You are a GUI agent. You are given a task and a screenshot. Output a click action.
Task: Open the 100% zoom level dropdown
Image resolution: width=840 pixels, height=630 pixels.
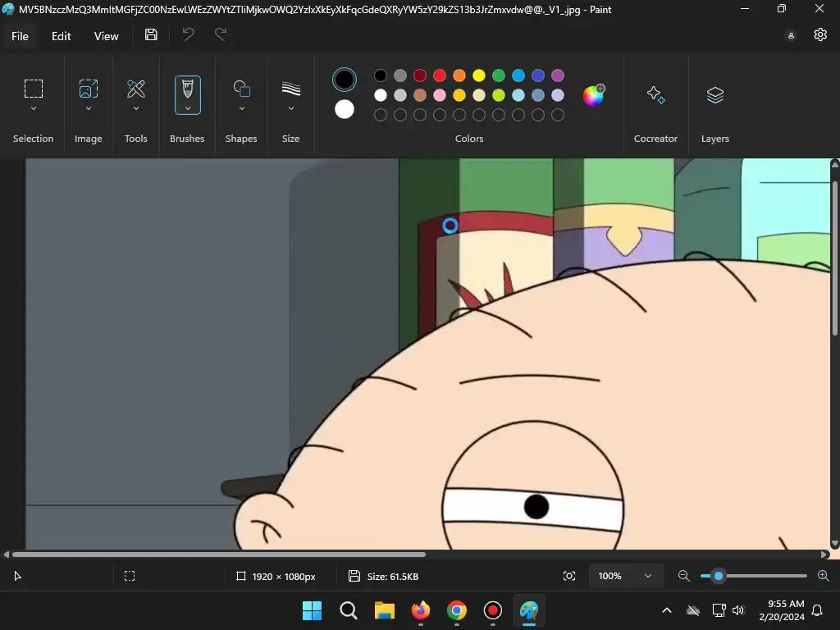click(626, 576)
